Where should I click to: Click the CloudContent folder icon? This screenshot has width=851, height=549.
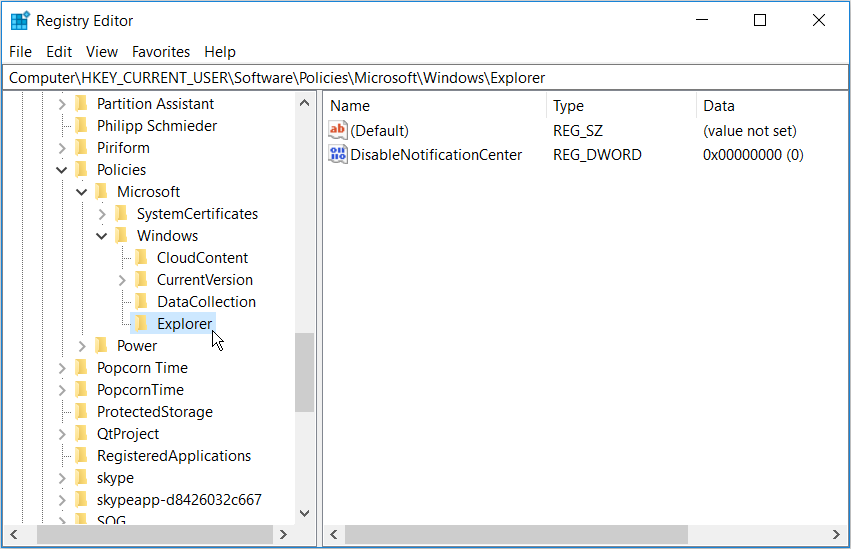[x=142, y=257]
